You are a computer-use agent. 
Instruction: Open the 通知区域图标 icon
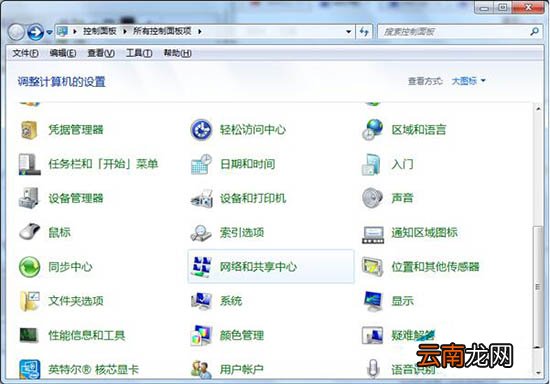pos(373,235)
